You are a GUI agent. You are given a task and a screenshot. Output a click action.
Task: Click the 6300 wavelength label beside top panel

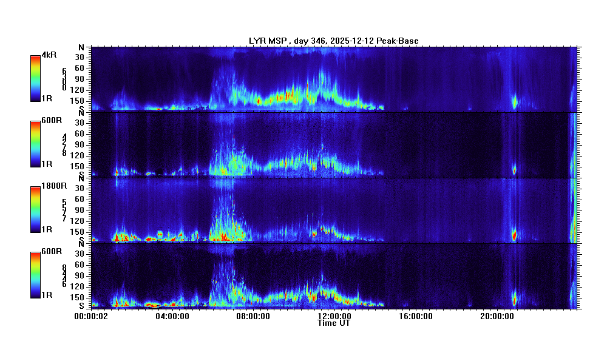[x=64, y=79]
